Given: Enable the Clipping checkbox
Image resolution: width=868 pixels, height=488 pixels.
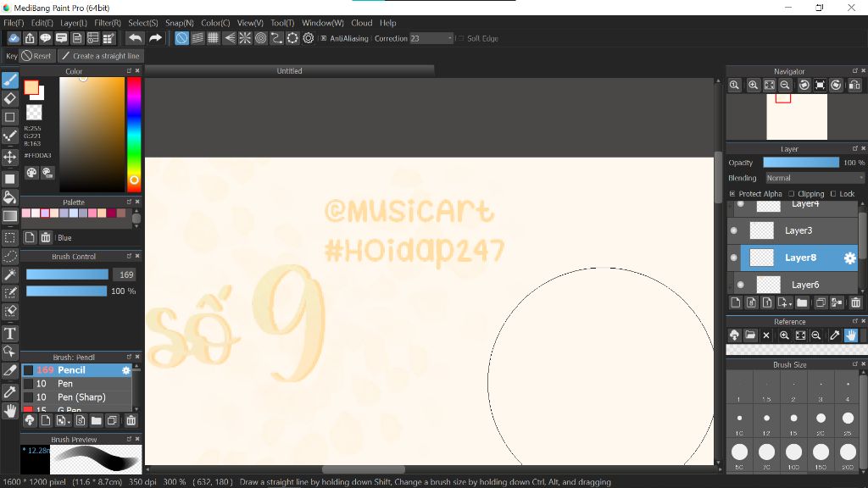Looking at the screenshot, I should click(792, 194).
